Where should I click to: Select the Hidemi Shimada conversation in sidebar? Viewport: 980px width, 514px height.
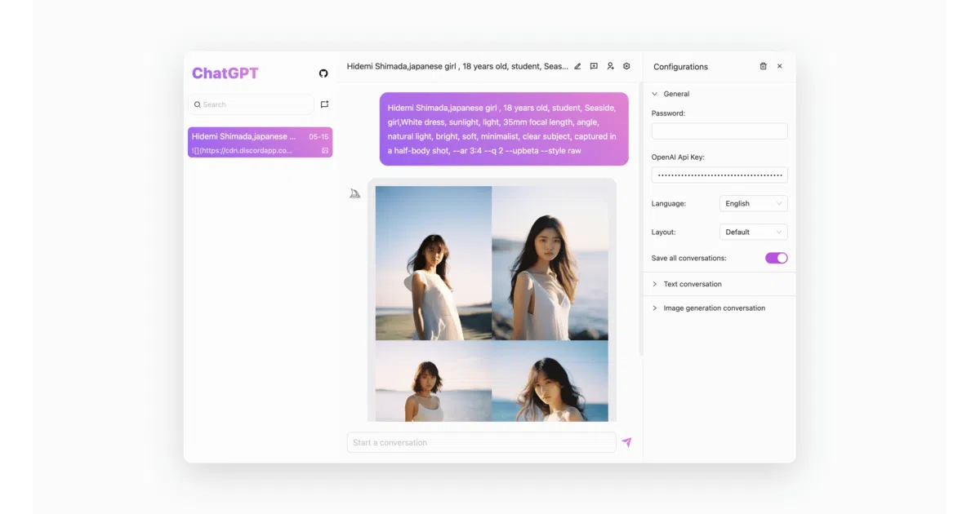[260, 142]
